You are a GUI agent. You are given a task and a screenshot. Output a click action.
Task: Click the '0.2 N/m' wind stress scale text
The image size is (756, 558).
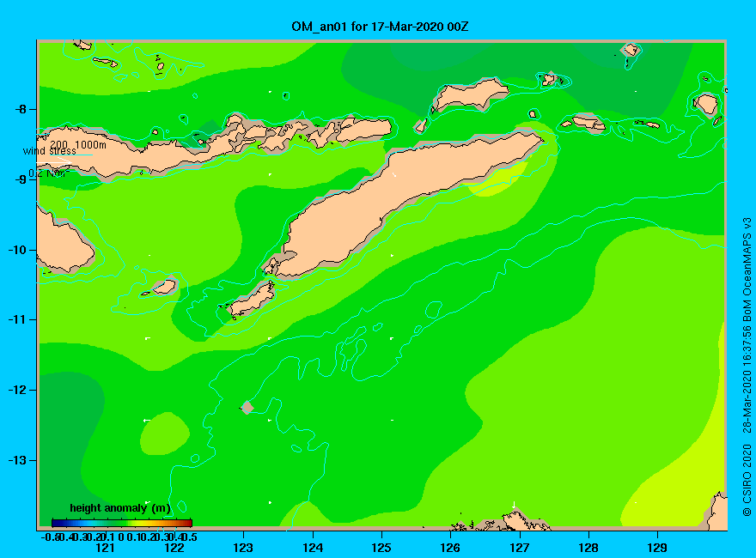[49, 173]
